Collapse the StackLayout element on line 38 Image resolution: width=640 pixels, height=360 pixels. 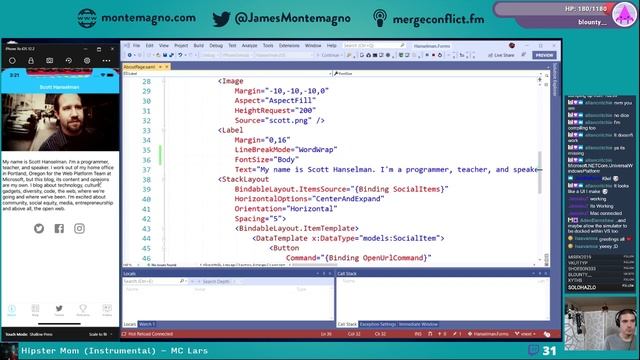click(164, 180)
